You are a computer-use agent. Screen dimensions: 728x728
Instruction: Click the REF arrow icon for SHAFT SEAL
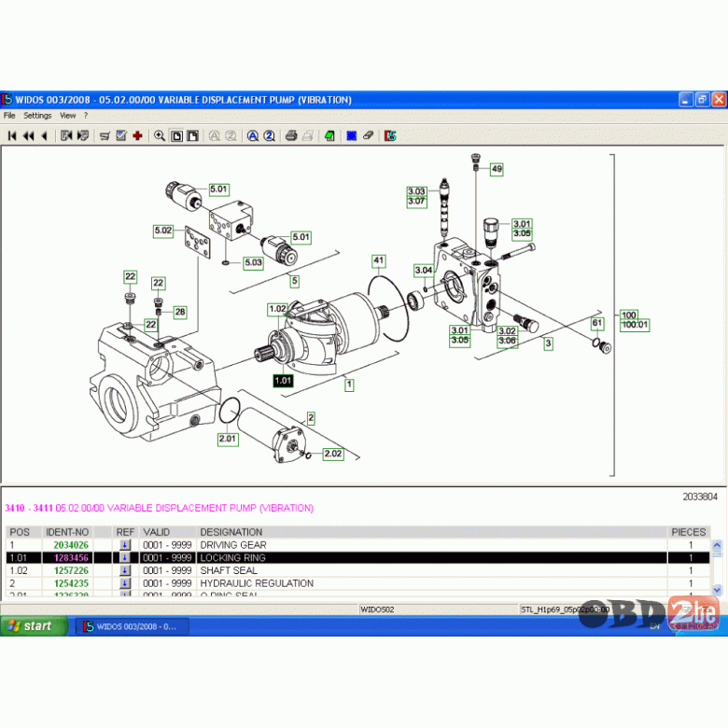click(125, 570)
